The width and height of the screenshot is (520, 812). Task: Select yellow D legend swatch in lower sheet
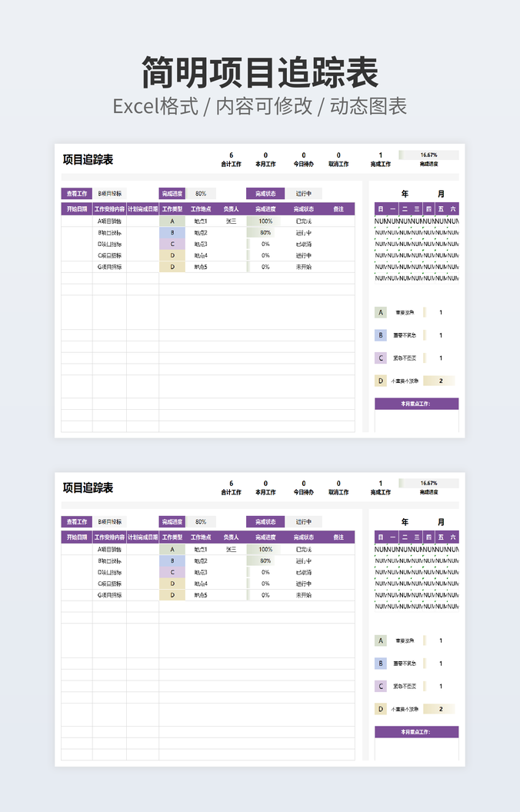pos(380,709)
